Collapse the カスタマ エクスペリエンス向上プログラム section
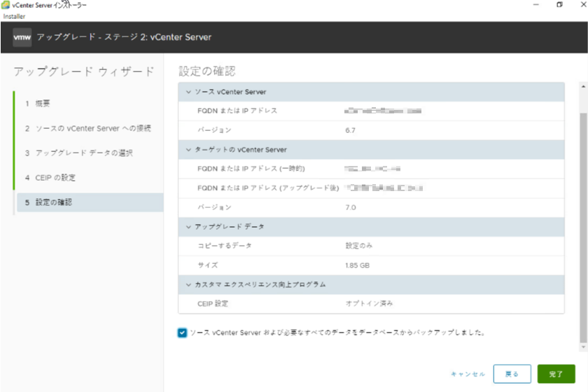The width and height of the screenshot is (588, 392). pos(188,285)
